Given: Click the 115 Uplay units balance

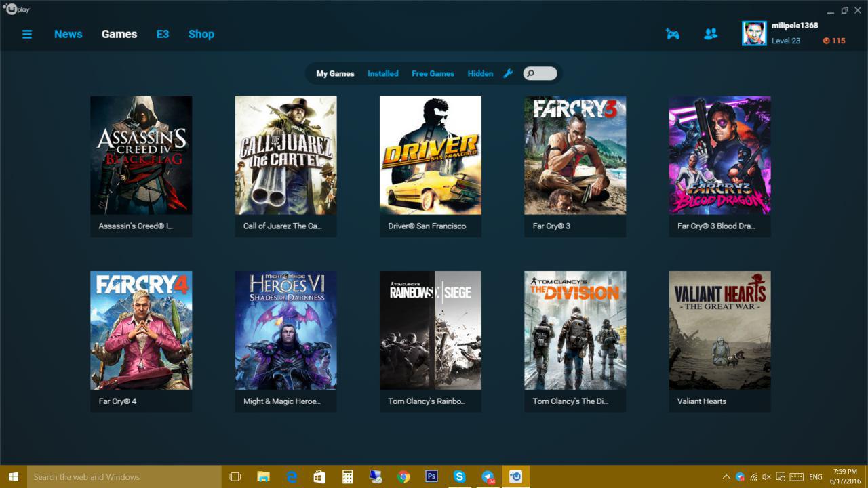Looking at the screenshot, I should 834,41.
